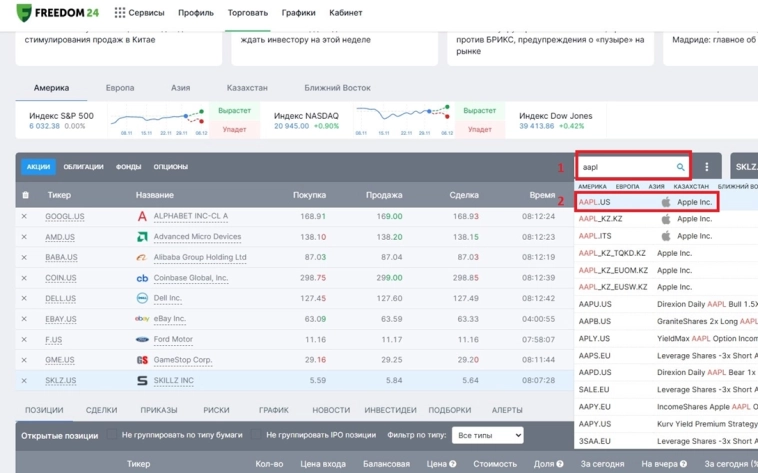Select AAPL_KZ.KZ search result

(666, 219)
